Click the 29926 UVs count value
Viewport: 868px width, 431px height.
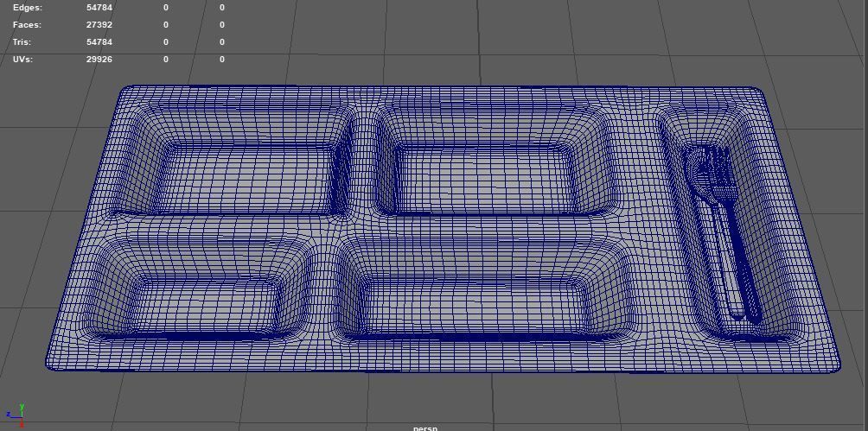pos(99,60)
